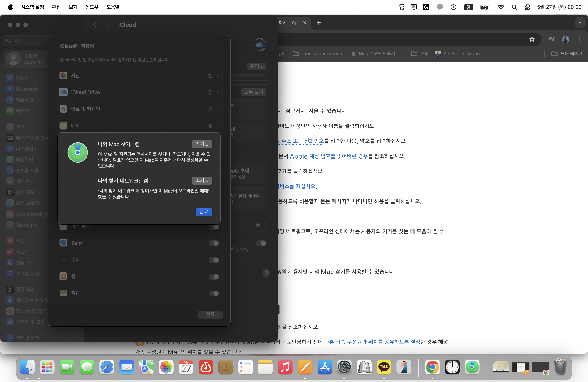Open Wi-Fi status in the menu bar
588x382 pixels.
501,7
